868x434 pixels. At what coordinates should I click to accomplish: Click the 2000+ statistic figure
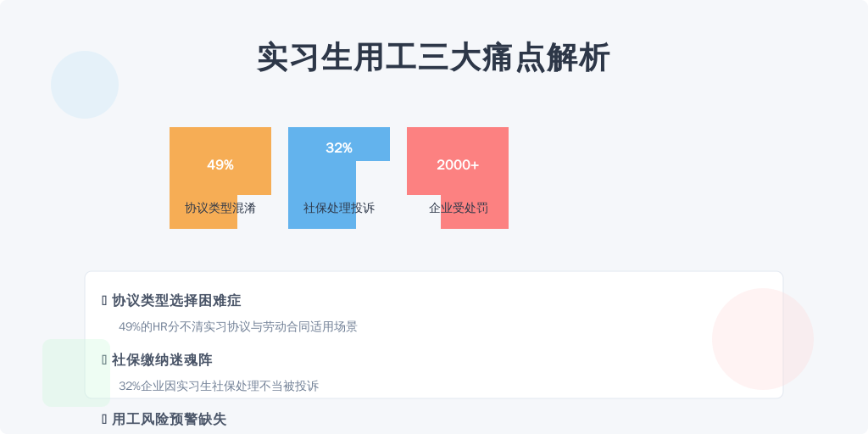[x=458, y=165]
